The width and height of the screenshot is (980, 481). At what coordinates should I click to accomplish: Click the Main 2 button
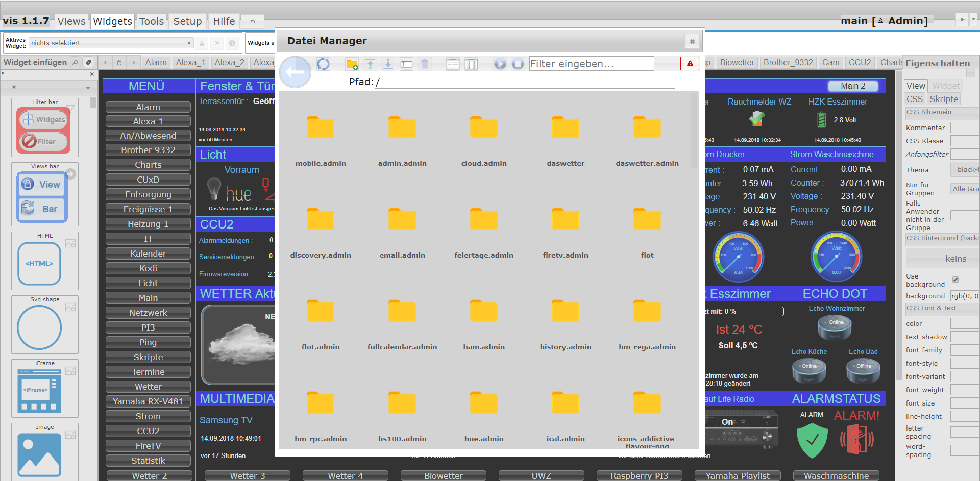pos(853,86)
